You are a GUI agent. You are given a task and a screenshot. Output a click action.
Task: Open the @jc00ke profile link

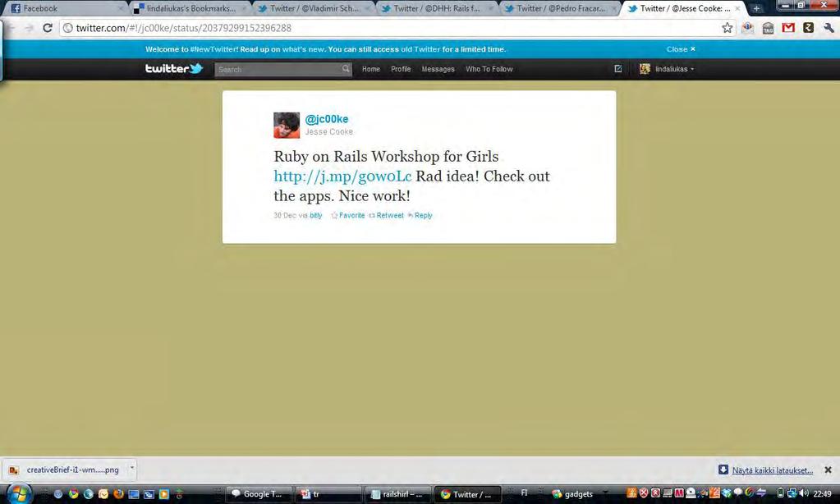(326, 119)
